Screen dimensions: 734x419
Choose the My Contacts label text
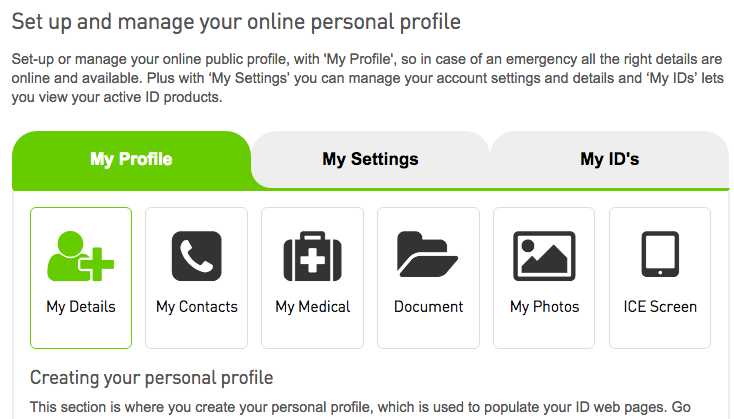pyautogui.click(x=197, y=307)
